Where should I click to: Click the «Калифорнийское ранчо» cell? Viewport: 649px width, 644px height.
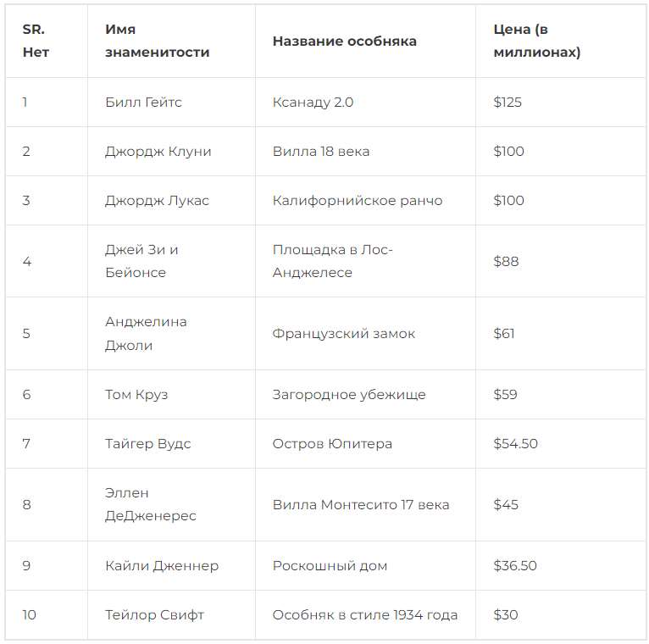pos(357,201)
